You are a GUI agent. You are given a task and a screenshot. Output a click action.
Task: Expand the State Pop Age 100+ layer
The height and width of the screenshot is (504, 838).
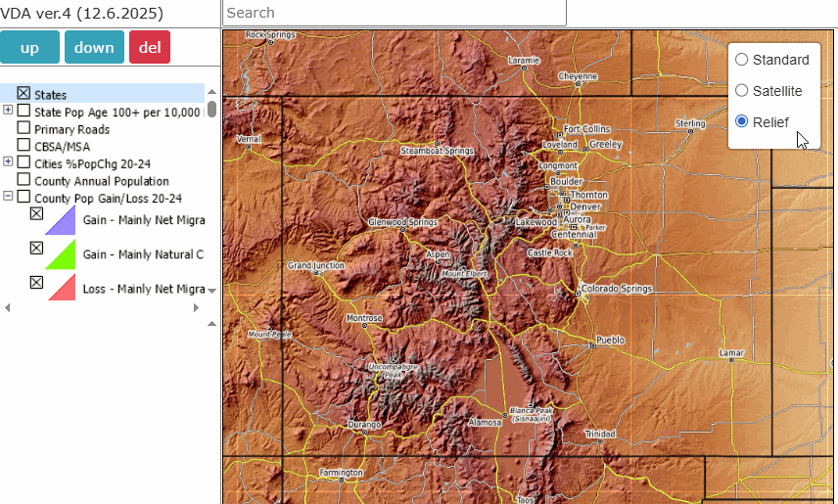pos(8,111)
